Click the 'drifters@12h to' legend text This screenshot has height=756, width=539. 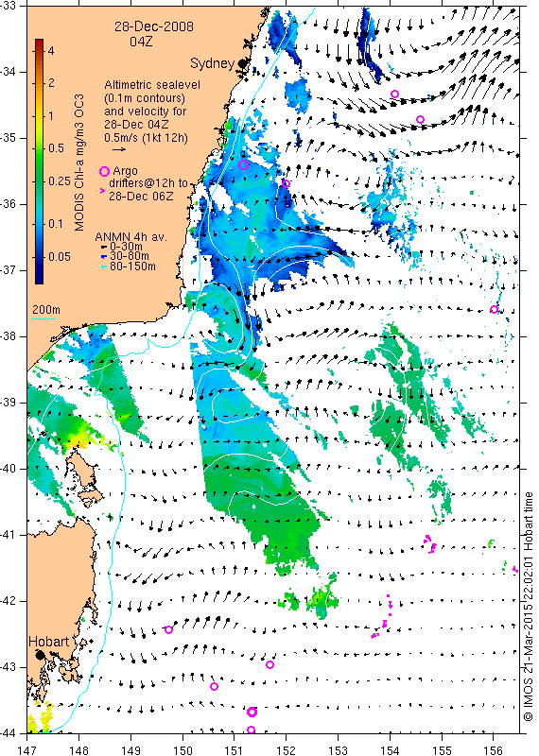coord(148,183)
